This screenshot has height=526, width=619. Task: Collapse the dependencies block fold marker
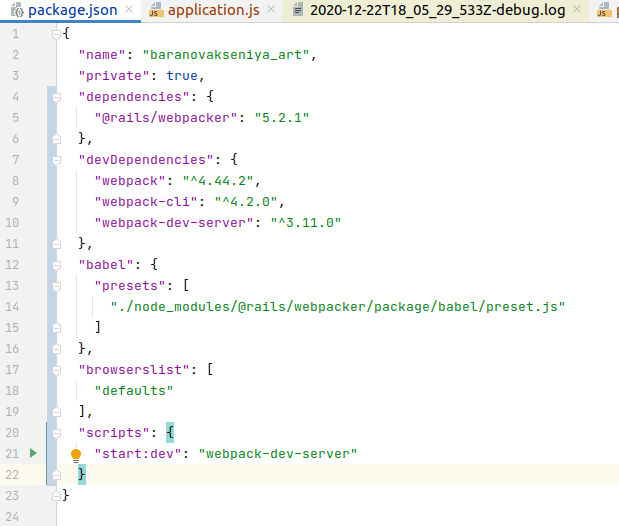pos(56,97)
